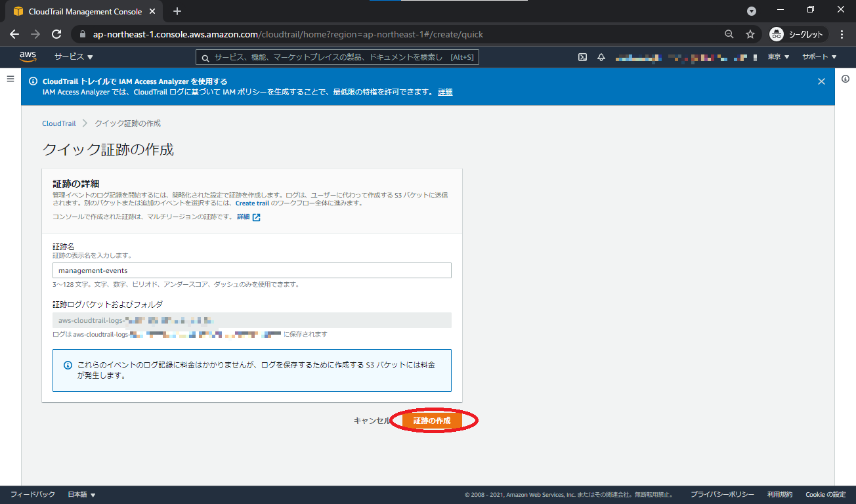Open Cookie の設定 preferences
856x504 pixels.
point(826,495)
